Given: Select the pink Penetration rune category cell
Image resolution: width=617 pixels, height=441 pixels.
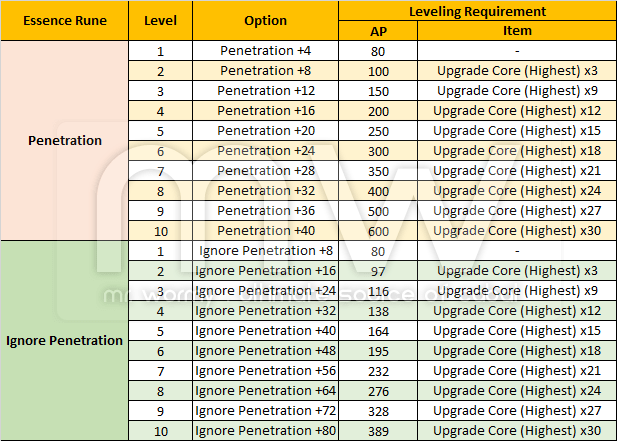Looking at the screenshot, I should tap(65, 140).
